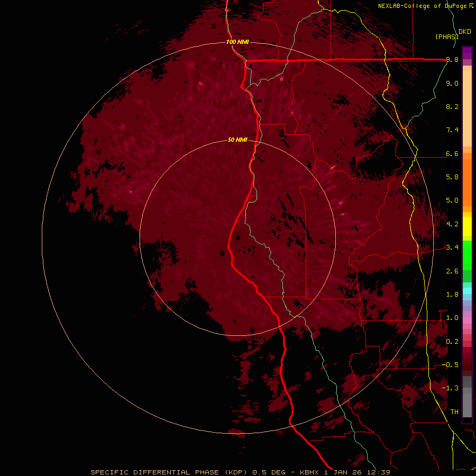Select the 4.2 legend value

[x=452, y=224]
